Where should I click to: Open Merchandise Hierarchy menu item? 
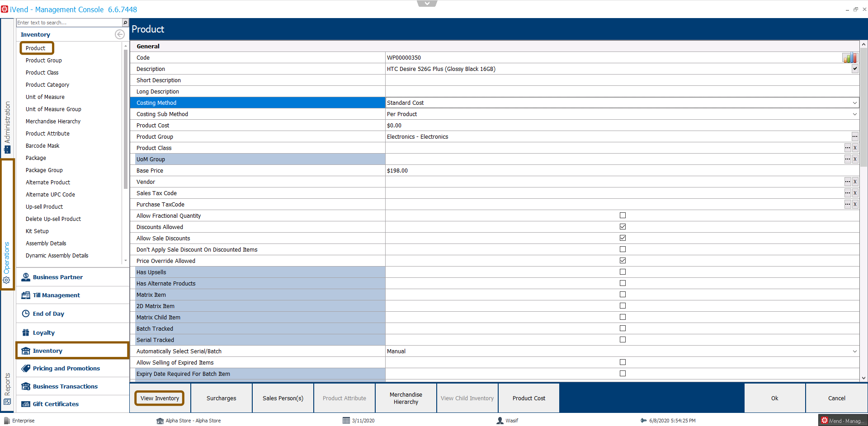[53, 121]
